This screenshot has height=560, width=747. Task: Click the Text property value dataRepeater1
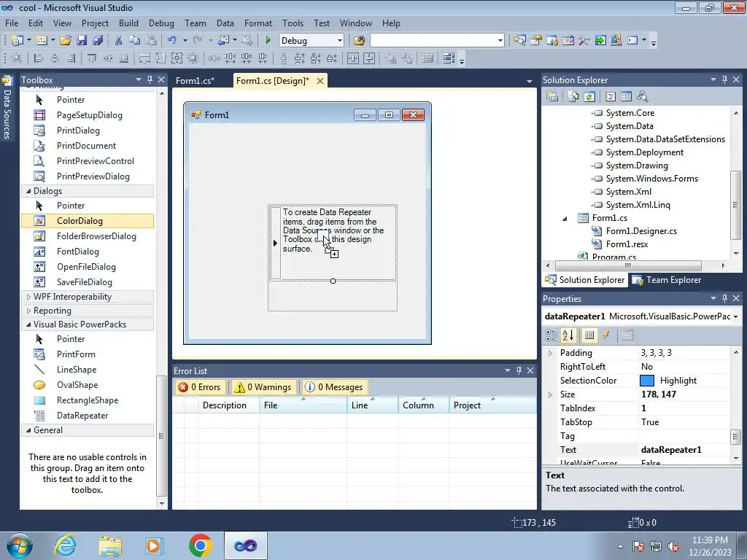(671, 449)
